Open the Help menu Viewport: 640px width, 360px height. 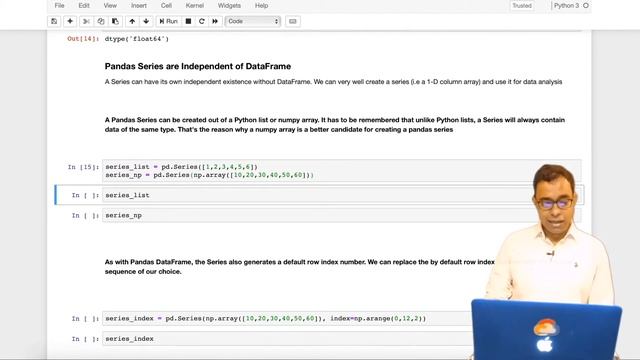(262, 6)
